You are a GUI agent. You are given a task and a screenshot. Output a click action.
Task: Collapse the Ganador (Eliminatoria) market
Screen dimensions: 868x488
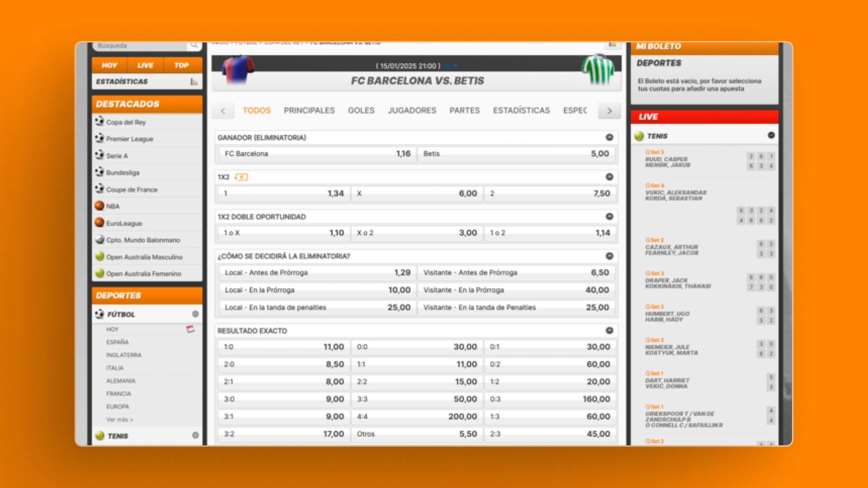click(x=609, y=137)
